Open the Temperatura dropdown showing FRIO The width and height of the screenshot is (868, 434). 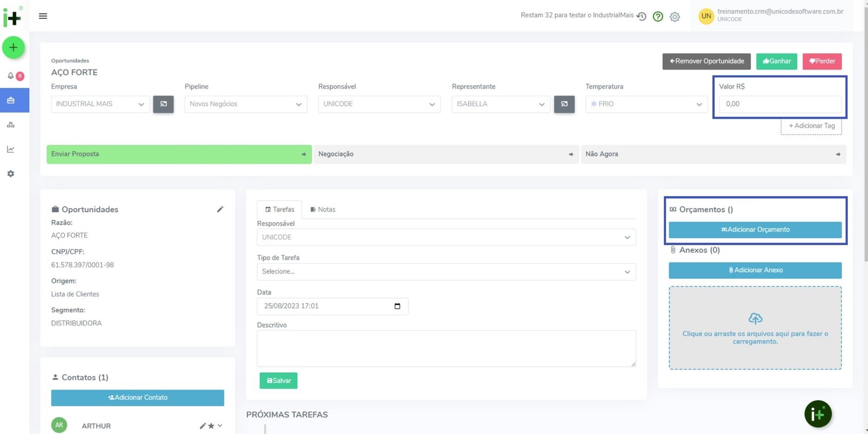tap(646, 104)
